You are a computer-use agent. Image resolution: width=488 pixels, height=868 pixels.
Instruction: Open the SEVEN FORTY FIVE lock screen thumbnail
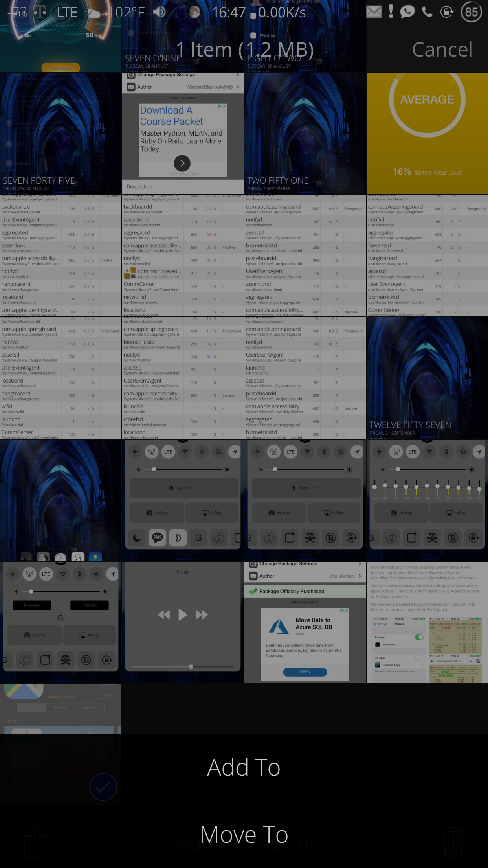coord(61,134)
